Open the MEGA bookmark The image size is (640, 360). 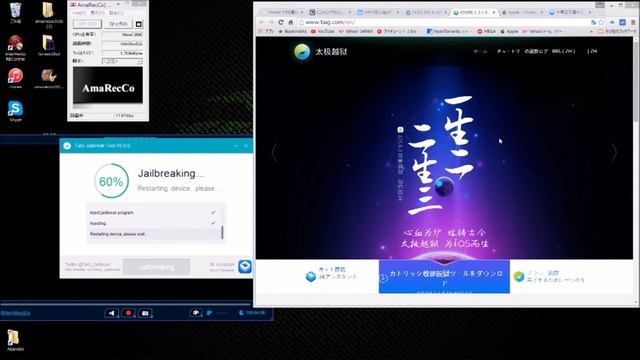pos(486,31)
